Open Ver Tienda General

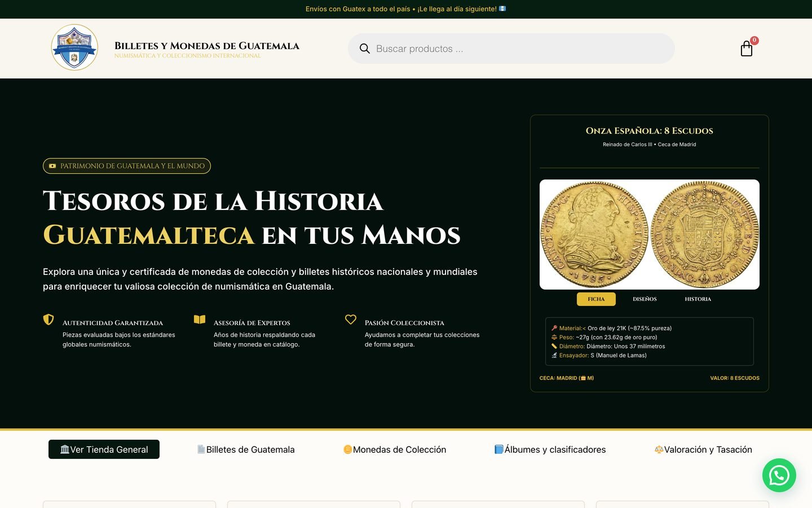click(x=104, y=449)
